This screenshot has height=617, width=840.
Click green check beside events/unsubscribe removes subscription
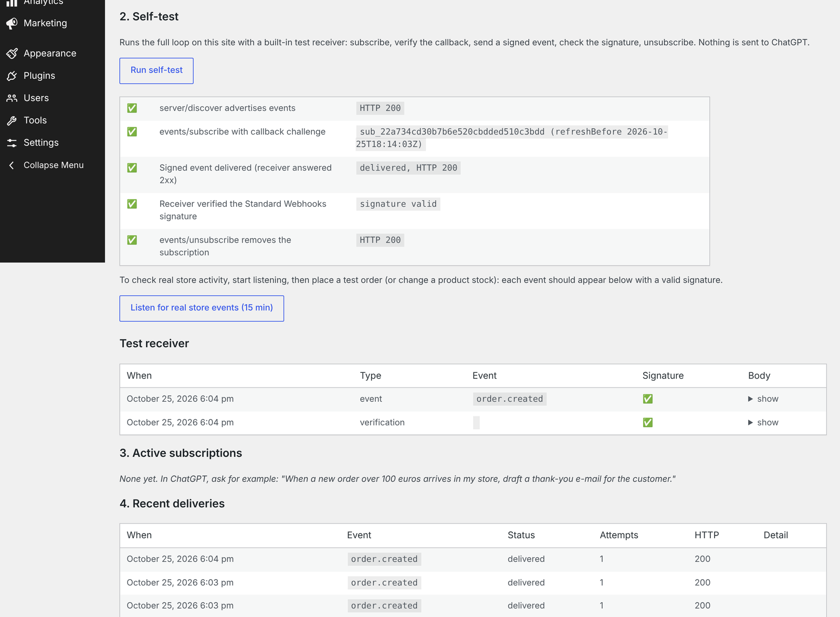pos(132,240)
